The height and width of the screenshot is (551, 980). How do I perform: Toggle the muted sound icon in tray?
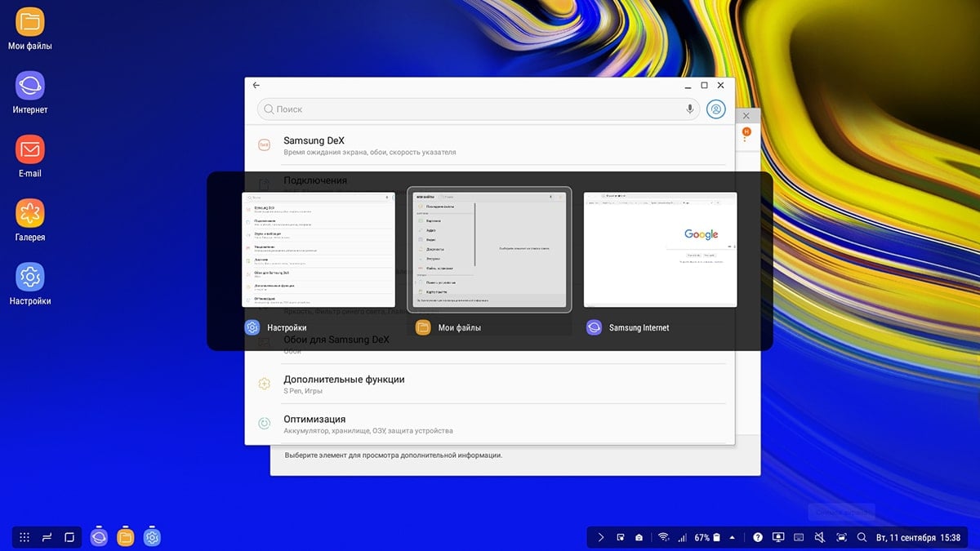(x=820, y=537)
